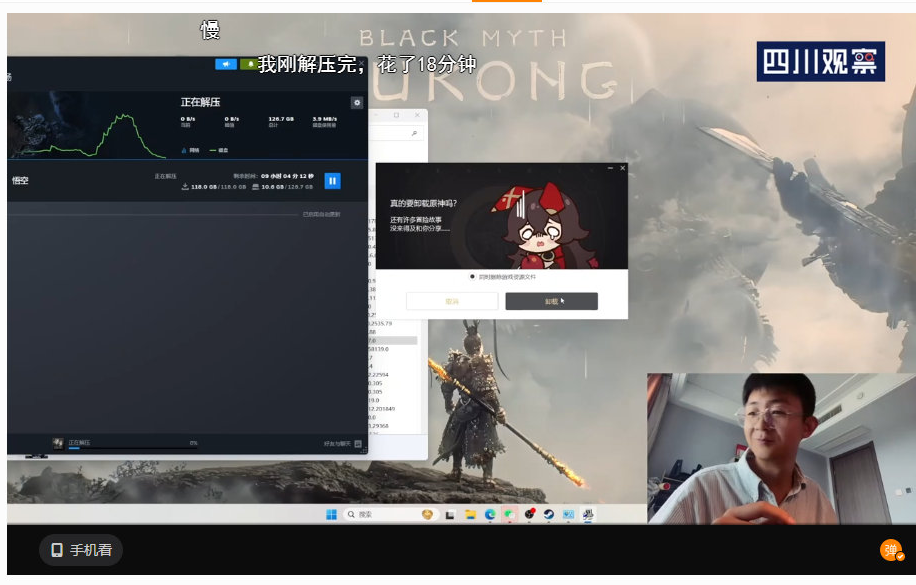Confirm uninstall with the dark 卸载 button
Image resolution: width=916 pixels, height=585 pixels.
point(551,302)
